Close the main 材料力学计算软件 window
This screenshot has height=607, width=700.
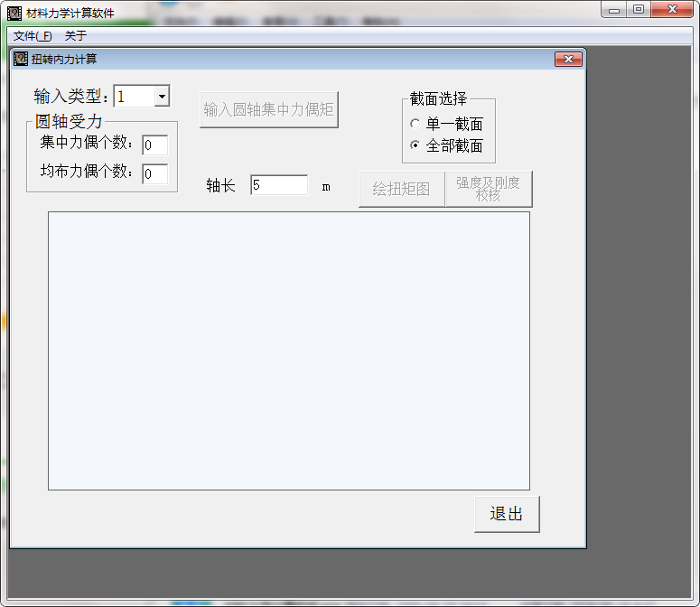(673, 10)
